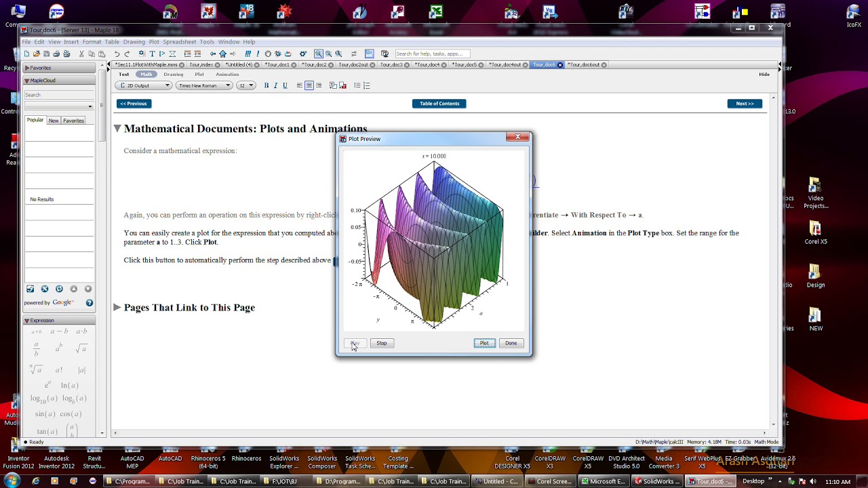Click the Next >> navigation button
Screen dimensions: 868x488
tap(745, 104)
